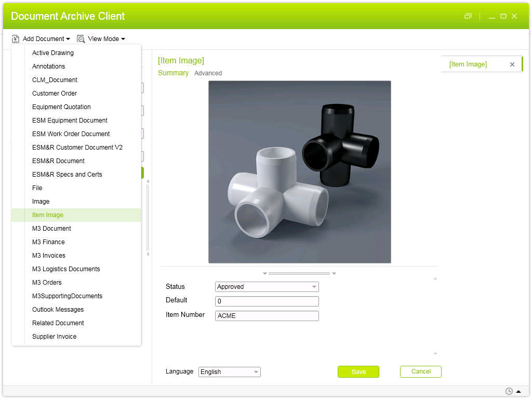
Task: Switch to the Advanced tab
Action: tap(208, 73)
